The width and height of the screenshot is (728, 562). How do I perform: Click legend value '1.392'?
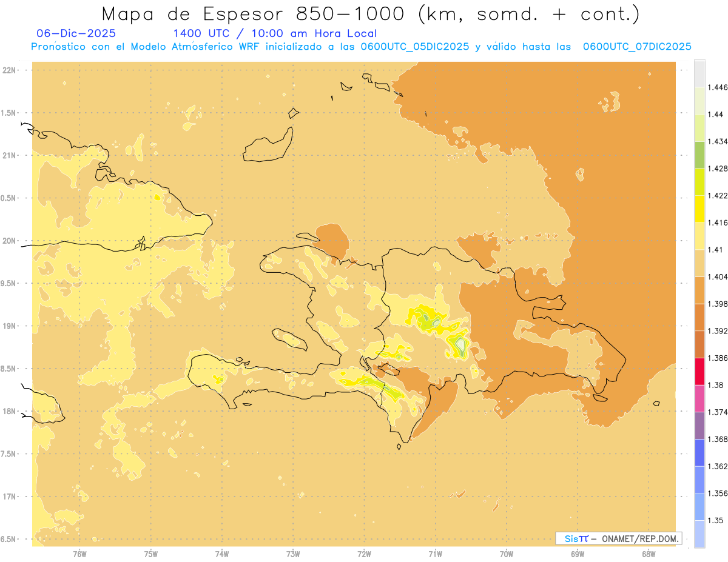(719, 331)
